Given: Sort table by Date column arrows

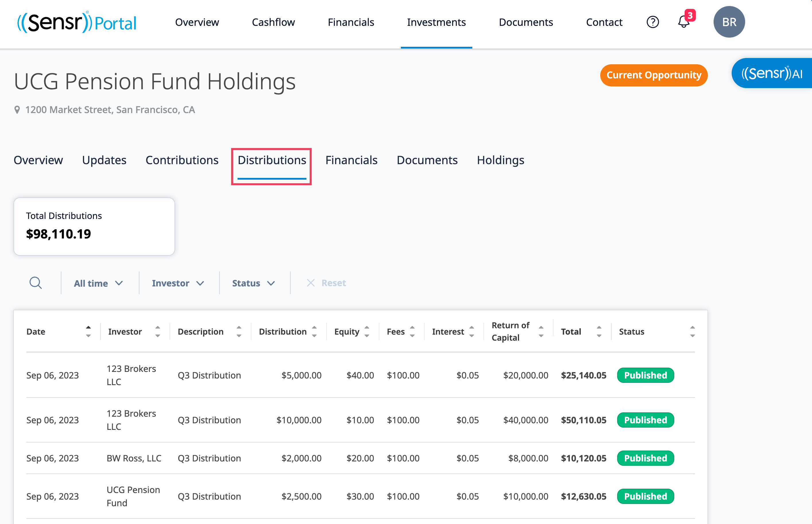Looking at the screenshot, I should 88,331.
